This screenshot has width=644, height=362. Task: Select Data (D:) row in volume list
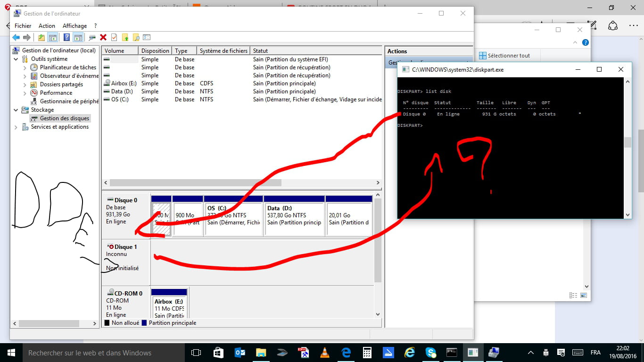click(242, 91)
